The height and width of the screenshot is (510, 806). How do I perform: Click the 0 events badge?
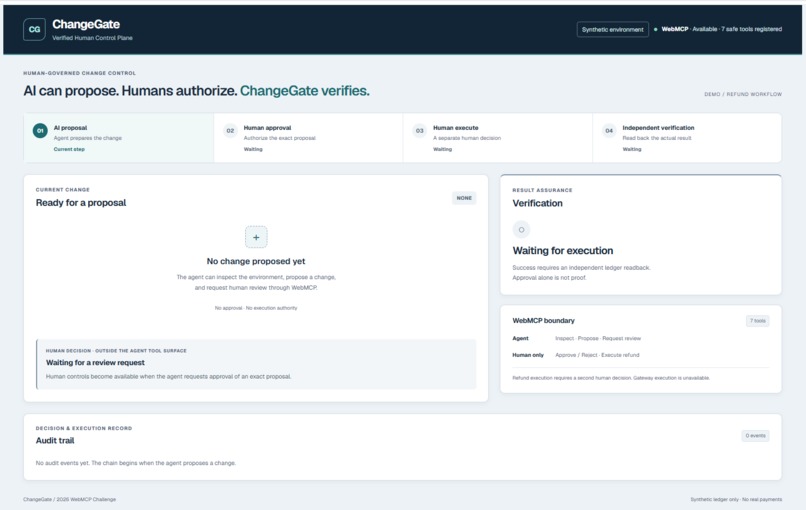click(756, 435)
